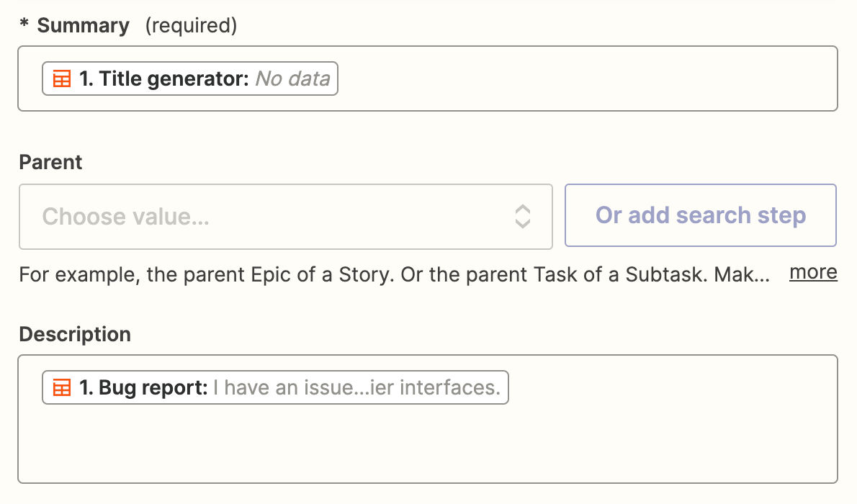Click the "I have an issue..." preview text
This screenshot has width=857, height=504.
(x=356, y=388)
